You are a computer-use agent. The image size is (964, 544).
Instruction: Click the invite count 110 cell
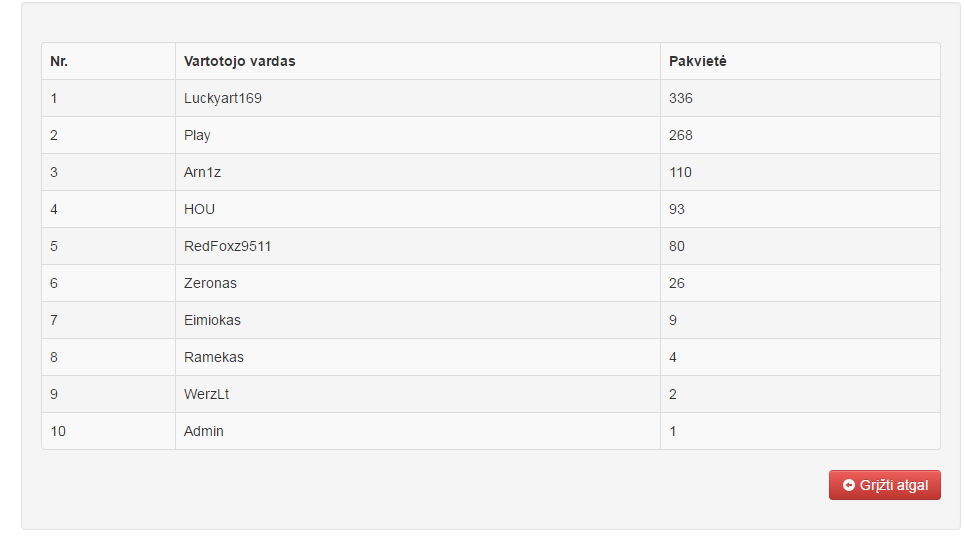800,172
